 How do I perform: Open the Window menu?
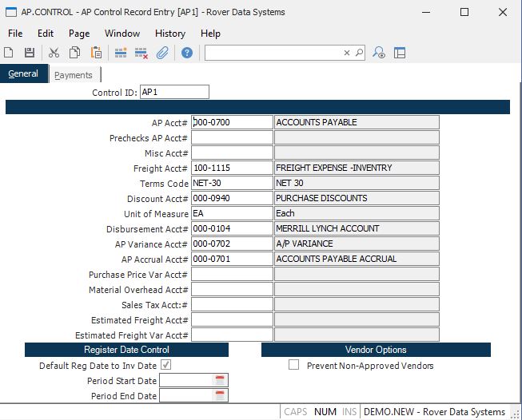point(122,34)
